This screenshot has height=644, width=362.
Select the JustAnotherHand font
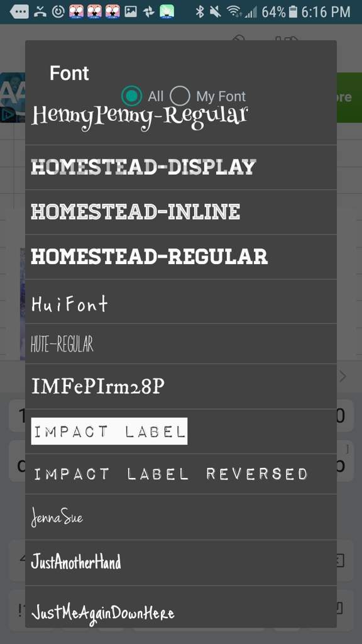click(181, 563)
